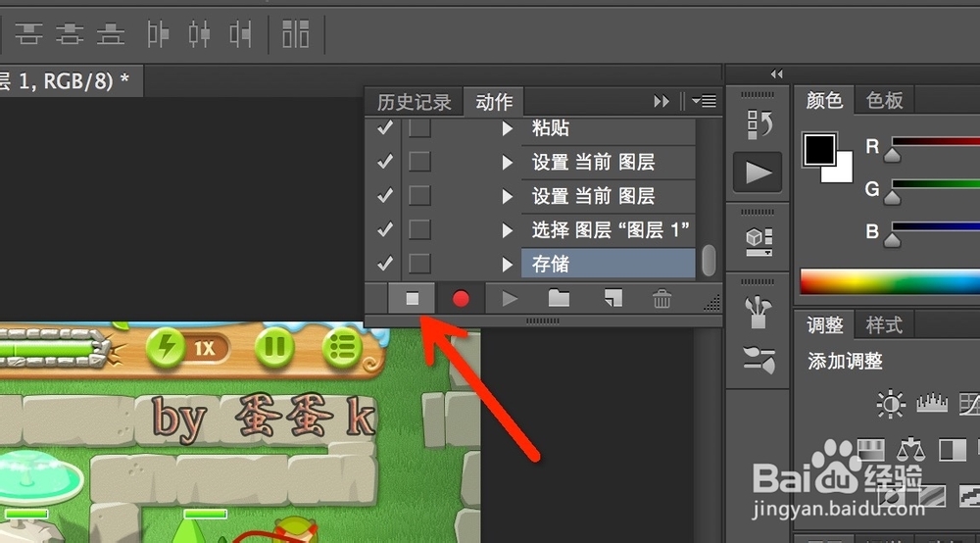This screenshot has width=980, height=543.
Task: Open the Actions panel dock play icon
Action: pyautogui.click(x=758, y=172)
